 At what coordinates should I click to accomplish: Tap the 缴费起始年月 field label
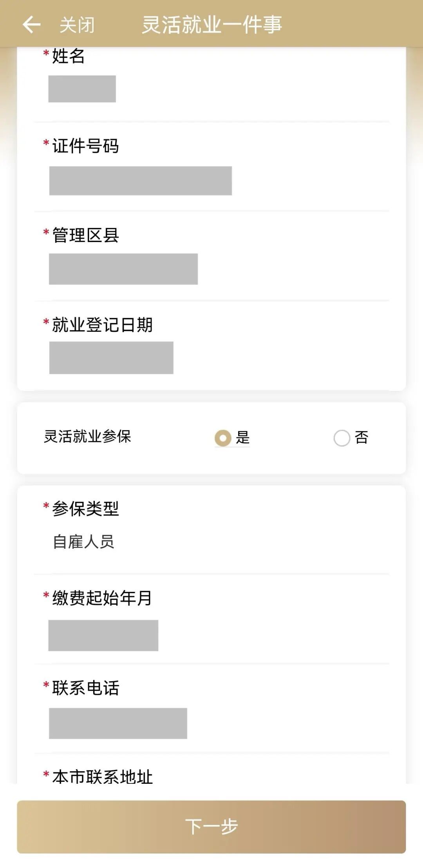[102, 598]
